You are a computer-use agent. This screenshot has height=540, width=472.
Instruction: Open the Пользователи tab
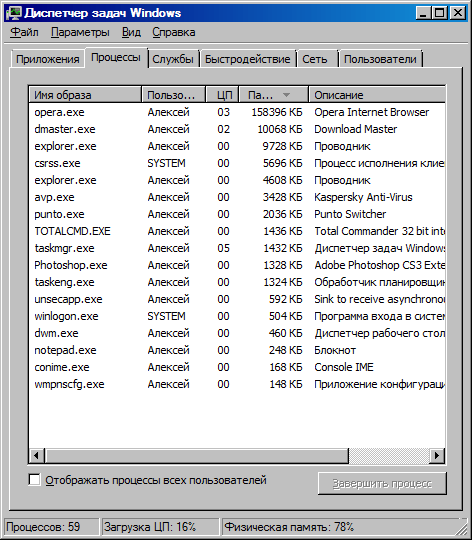(380, 59)
